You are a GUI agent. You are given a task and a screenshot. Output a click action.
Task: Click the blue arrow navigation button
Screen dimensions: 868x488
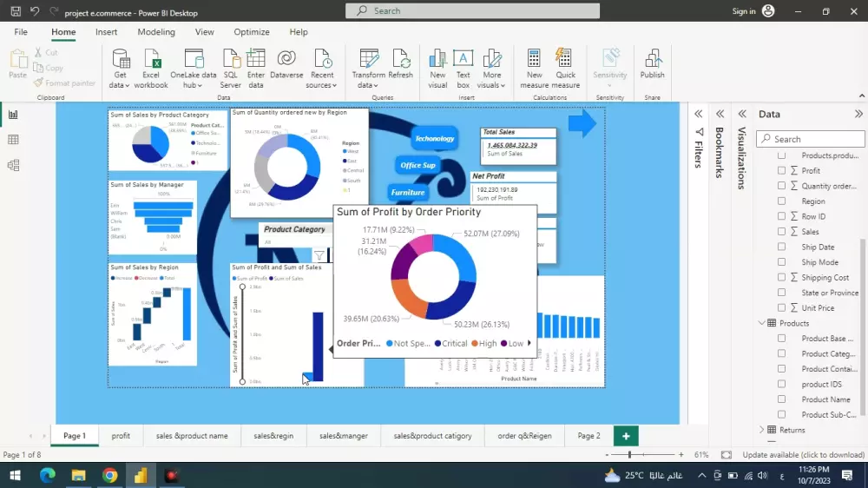point(582,123)
